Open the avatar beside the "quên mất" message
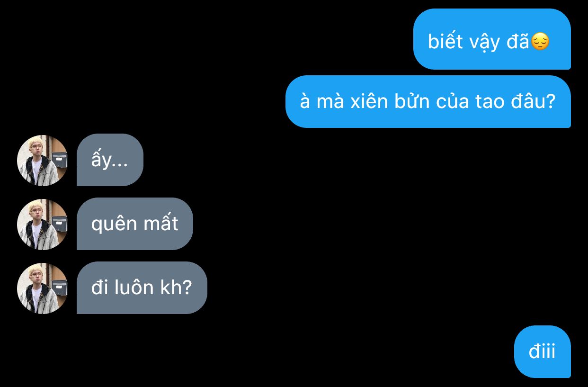Viewport: 588px width, 387px height. pos(43,225)
